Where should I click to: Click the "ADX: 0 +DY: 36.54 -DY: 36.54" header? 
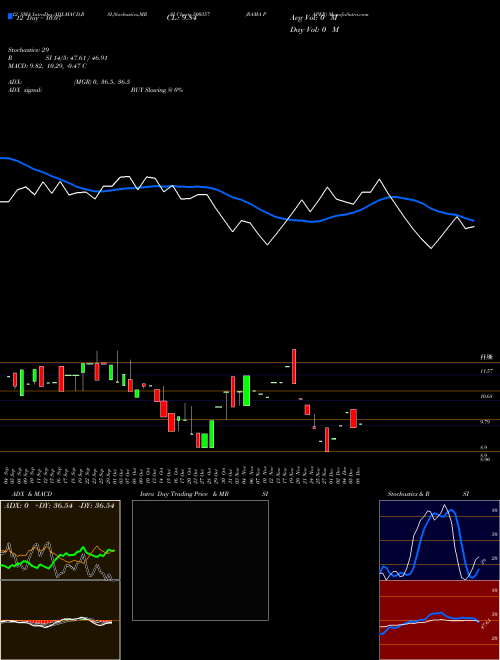pyautogui.click(x=59, y=506)
